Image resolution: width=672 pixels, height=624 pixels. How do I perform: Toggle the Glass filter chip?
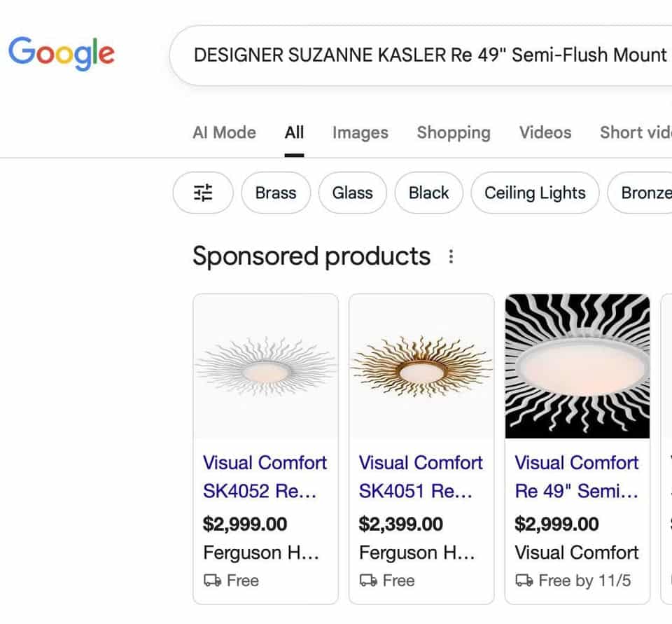click(352, 193)
